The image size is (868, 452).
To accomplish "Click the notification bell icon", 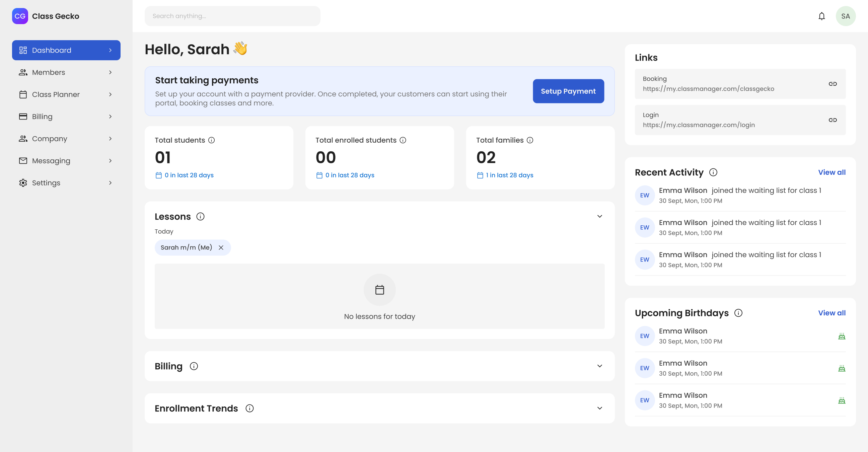I will point(821,16).
